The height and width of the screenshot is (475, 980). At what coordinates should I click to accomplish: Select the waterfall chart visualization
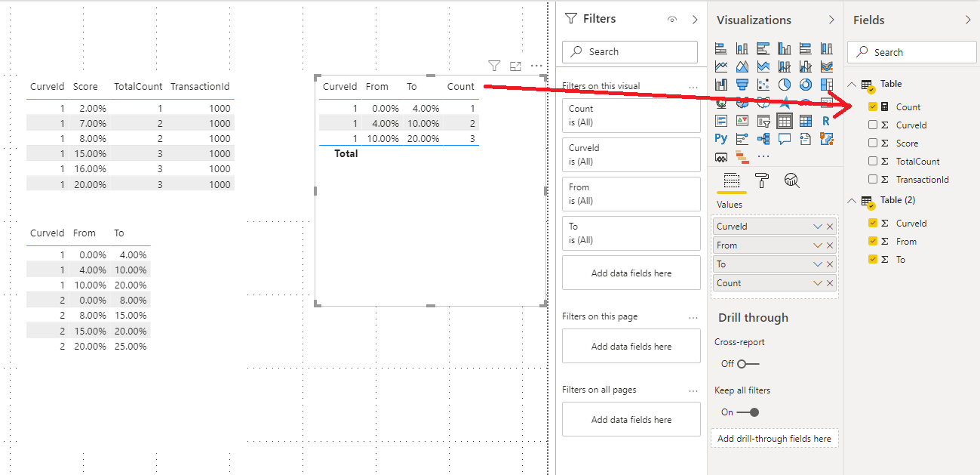[721, 85]
